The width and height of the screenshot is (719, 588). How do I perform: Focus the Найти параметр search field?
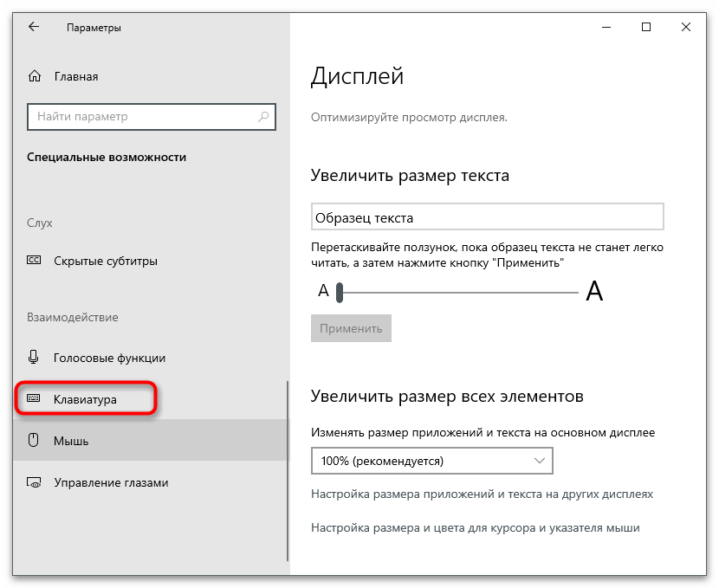pos(152,117)
